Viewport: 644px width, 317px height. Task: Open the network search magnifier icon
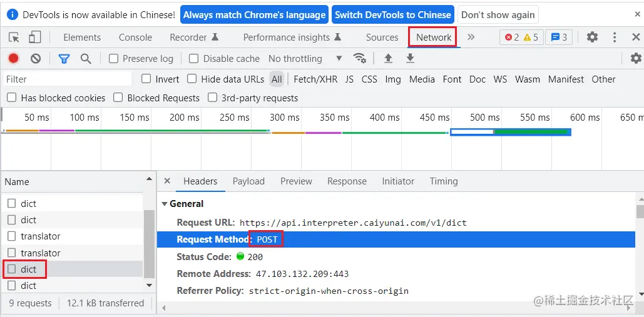(86, 59)
